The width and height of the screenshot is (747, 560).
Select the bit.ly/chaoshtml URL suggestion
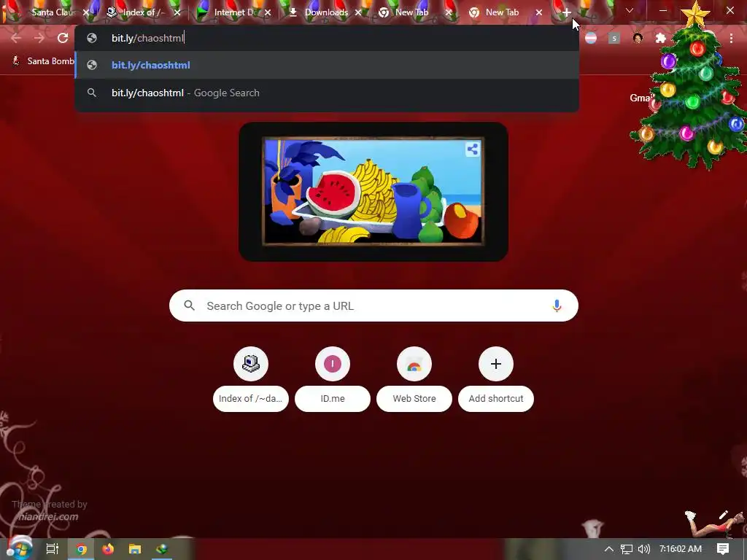tap(327, 65)
